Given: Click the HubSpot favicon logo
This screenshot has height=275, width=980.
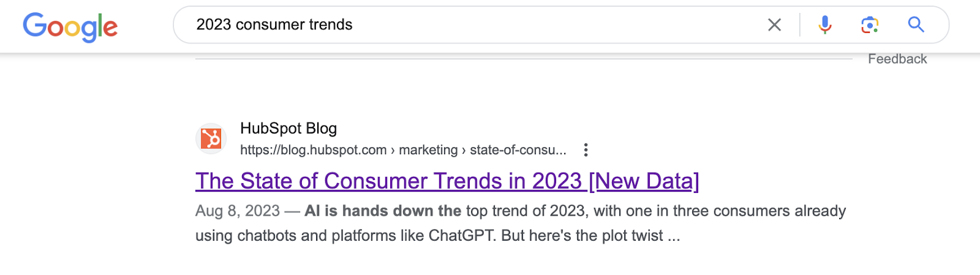Looking at the screenshot, I should click(x=211, y=138).
